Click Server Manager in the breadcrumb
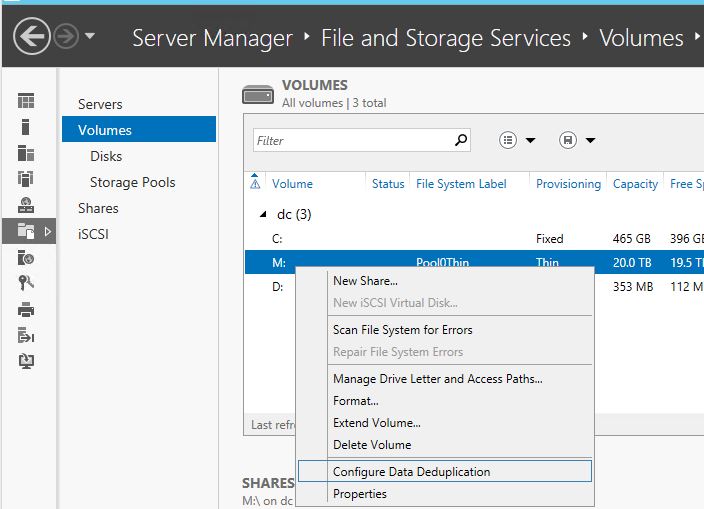 click(x=212, y=38)
